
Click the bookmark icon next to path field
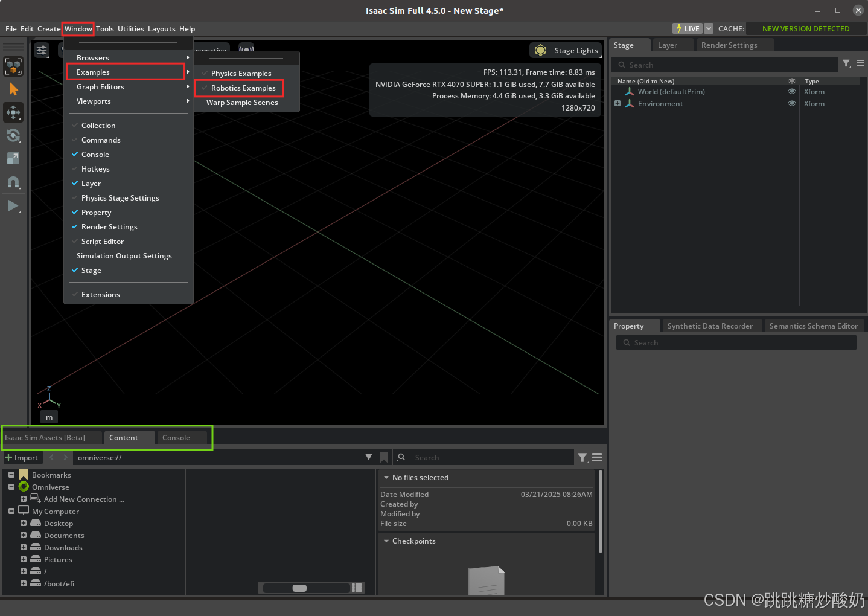[x=384, y=457]
